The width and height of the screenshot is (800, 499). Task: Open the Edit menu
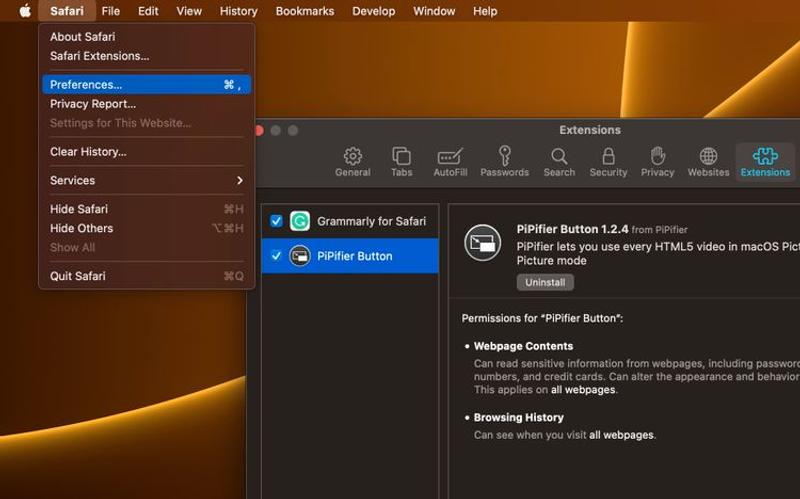pos(148,11)
